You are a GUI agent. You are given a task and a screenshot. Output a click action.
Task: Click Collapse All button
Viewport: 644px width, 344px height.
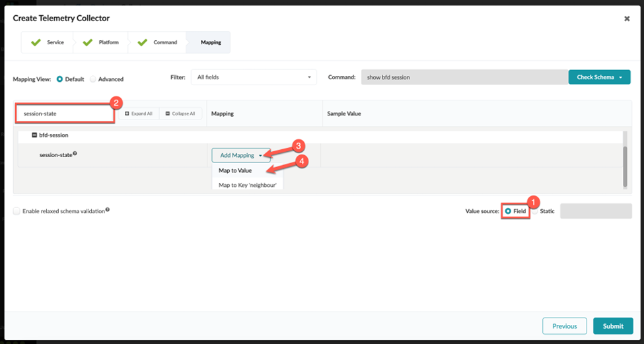click(180, 114)
